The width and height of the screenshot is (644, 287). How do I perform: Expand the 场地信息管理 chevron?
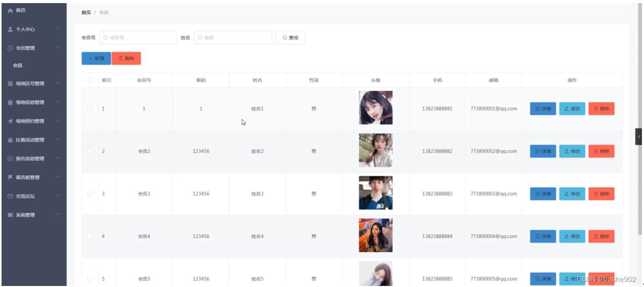click(x=58, y=102)
